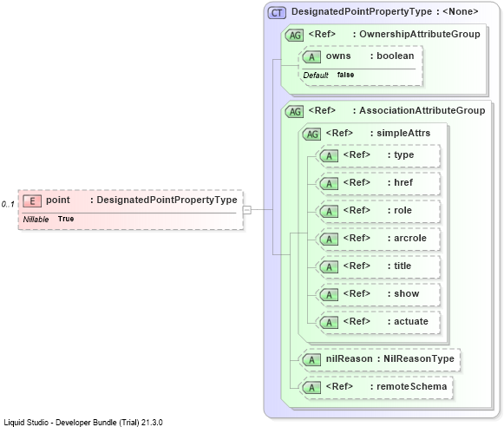
Task: Select the type attribute reference
Action: click(x=378, y=155)
